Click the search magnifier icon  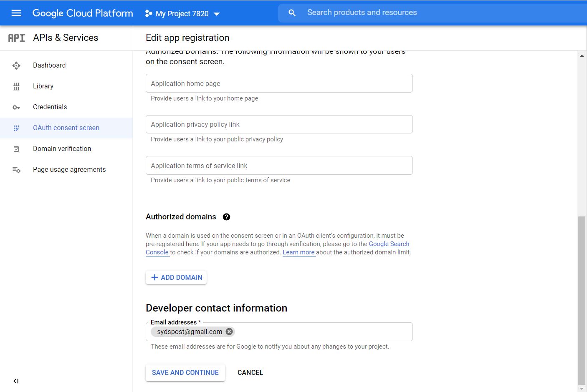pyautogui.click(x=292, y=13)
